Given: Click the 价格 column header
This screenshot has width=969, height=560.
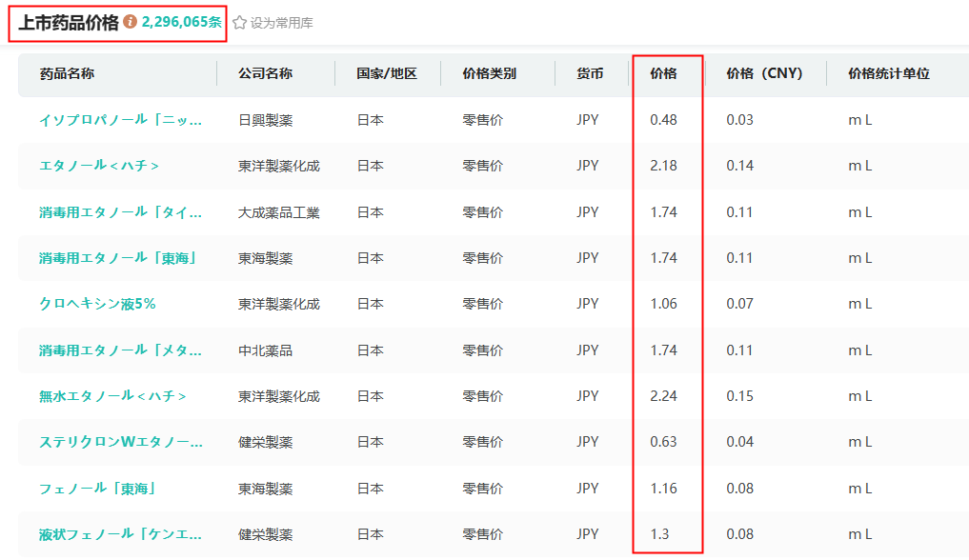Looking at the screenshot, I should pyautogui.click(x=663, y=73).
